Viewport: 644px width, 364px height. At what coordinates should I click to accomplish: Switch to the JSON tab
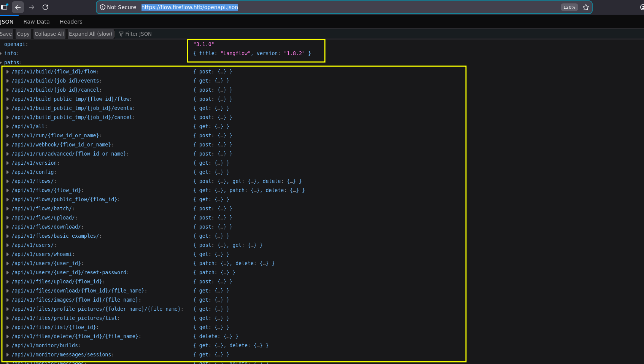click(x=7, y=22)
